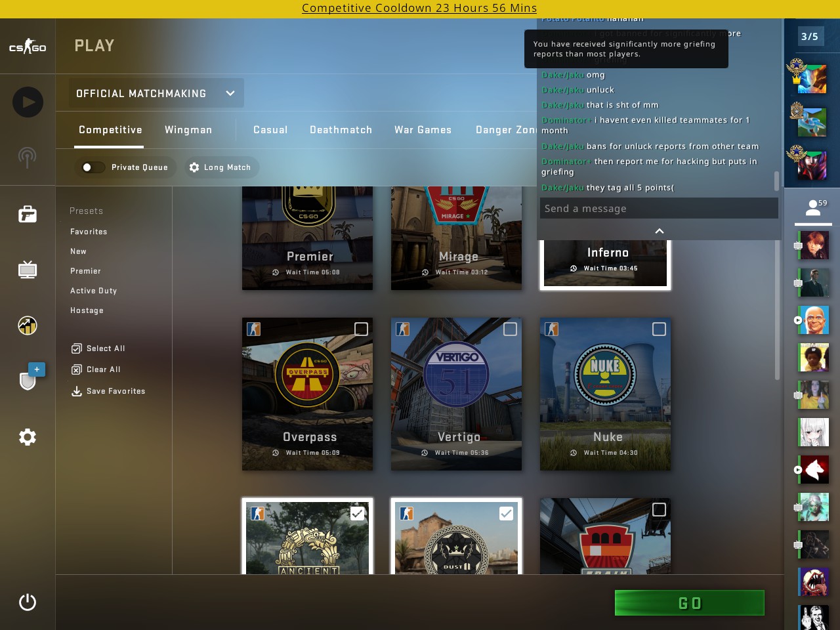Image resolution: width=840 pixels, height=630 pixels.
Task: Open teal-faced woman friend avatar
Action: point(814,507)
